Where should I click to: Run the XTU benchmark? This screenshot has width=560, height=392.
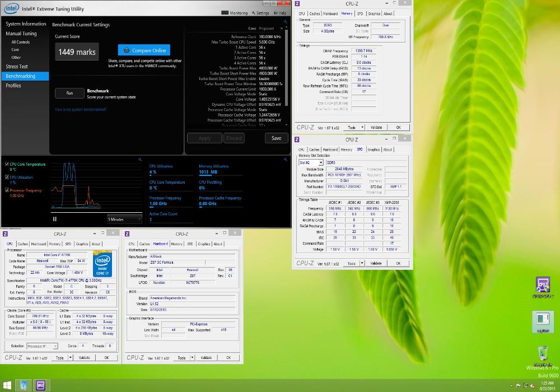(x=69, y=93)
